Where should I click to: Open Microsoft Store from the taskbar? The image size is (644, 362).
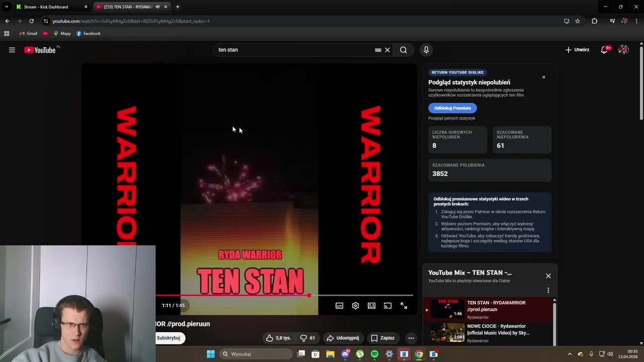(315, 354)
